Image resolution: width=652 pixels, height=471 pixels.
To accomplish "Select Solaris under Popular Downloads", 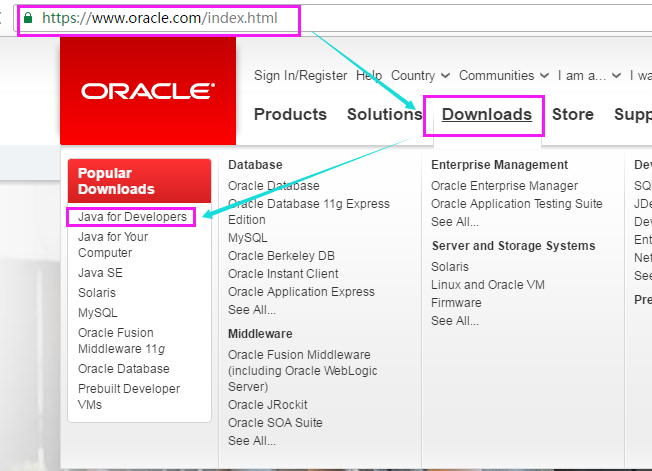I will pyautogui.click(x=97, y=293).
